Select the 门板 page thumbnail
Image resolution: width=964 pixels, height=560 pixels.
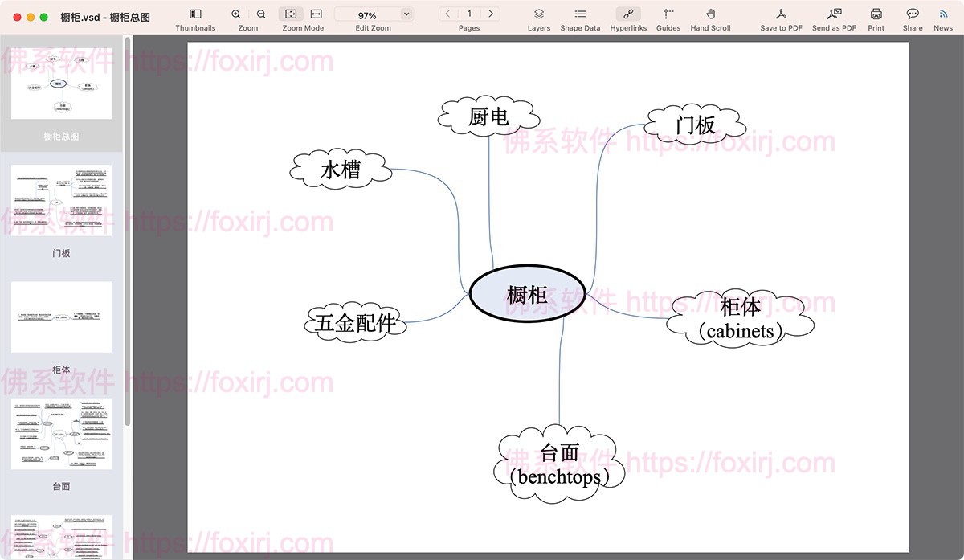(x=61, y=201)
